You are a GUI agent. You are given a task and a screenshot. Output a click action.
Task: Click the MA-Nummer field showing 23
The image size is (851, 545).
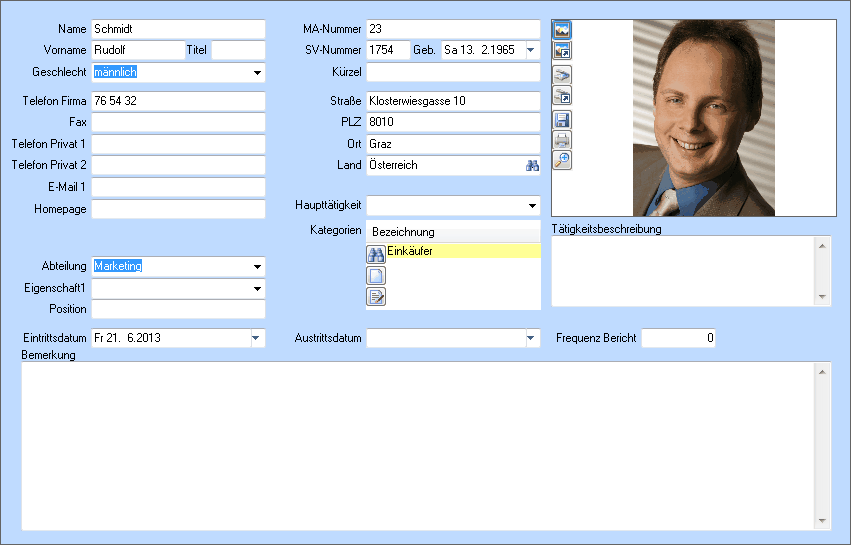[x=453, y=29]
